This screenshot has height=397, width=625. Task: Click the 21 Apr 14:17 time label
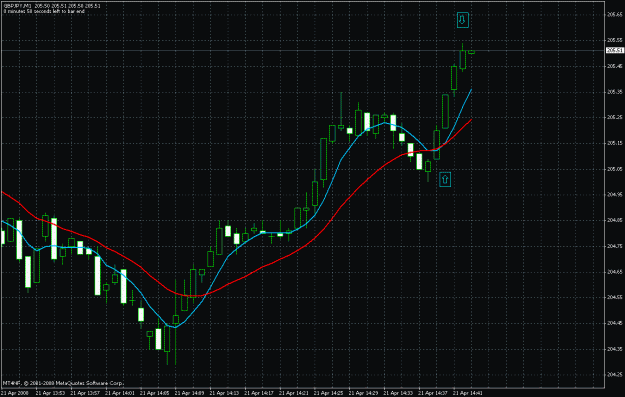pos(259,393)
